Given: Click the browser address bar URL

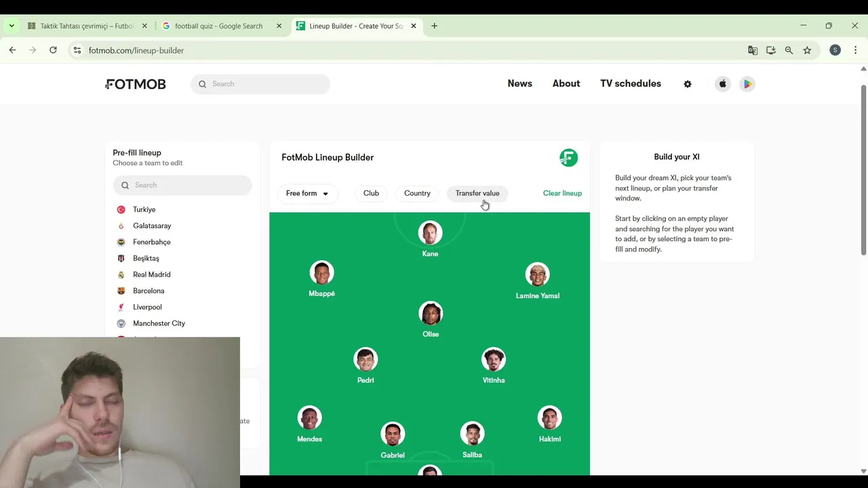Looking at the screenshot, I should (x=136, y=50).
